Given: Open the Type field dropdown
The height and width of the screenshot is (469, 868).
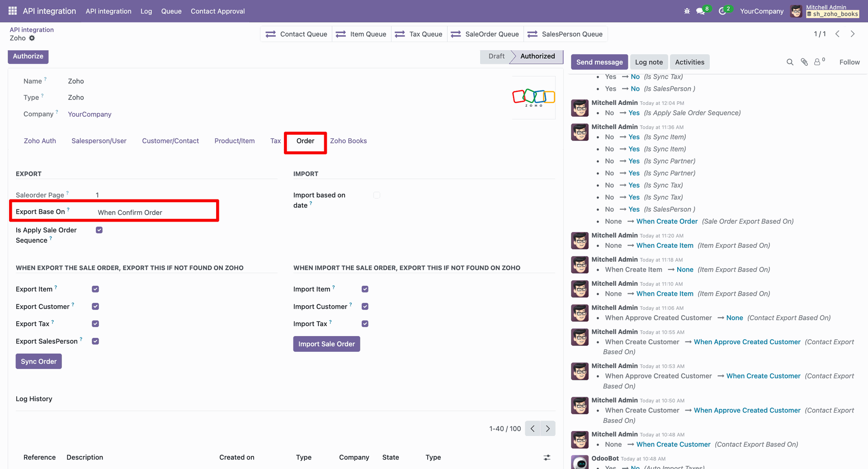Looking at the screenshot, I should [76, 97].
